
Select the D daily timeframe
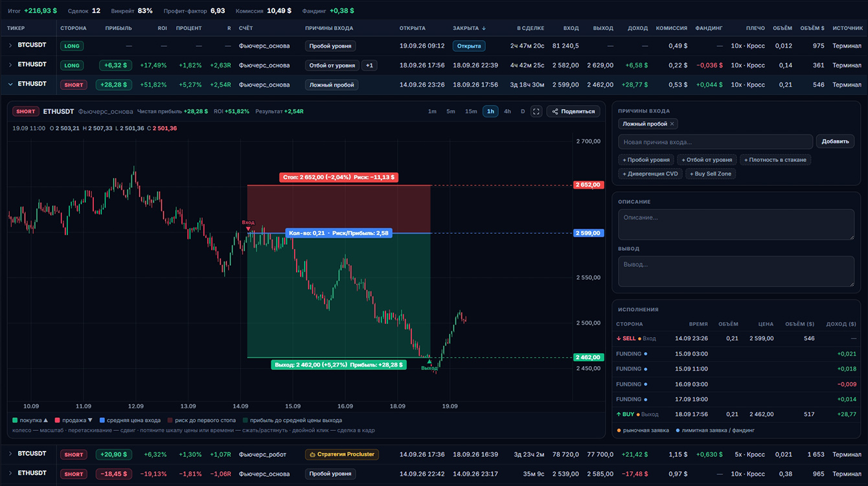point(523,111)
